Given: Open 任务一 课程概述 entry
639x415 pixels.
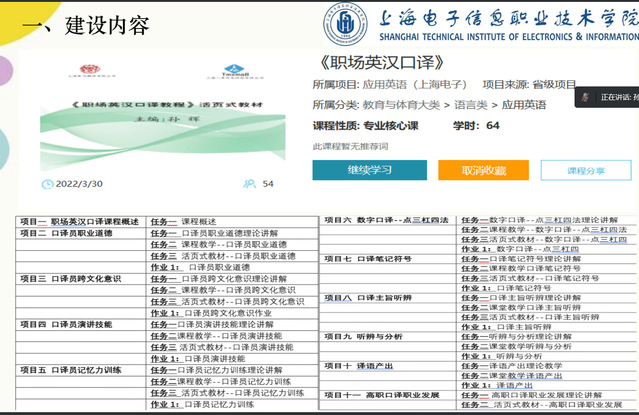Looking at the screenshot, I should click(176, 221).
